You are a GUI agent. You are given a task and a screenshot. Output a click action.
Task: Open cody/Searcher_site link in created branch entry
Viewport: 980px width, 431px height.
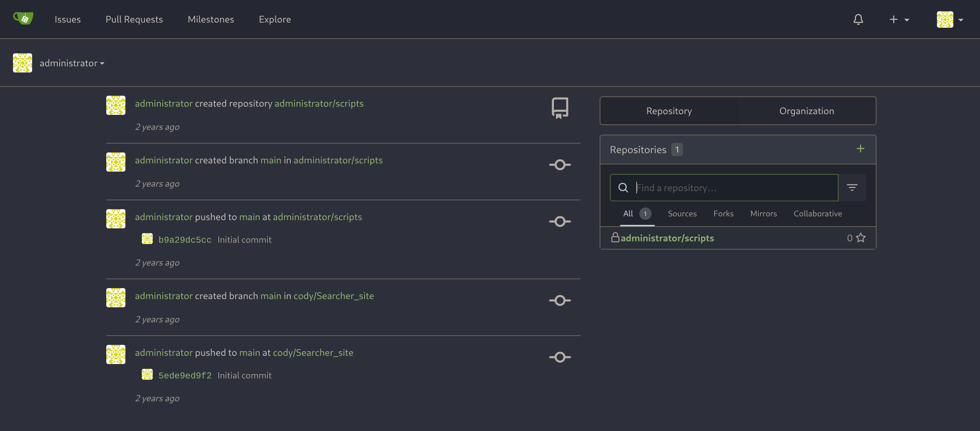click(x=333, y=296)
